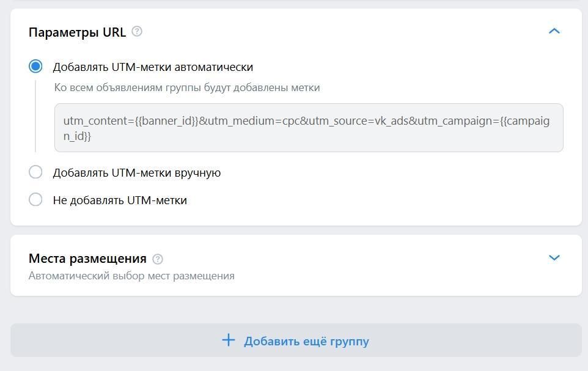588x371 pixels.
Task: Expand the Места размещения section chevron
Action: pos(554,258)
